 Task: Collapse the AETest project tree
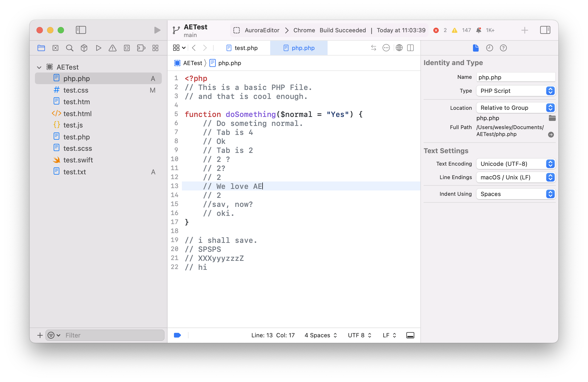(39, 67)
